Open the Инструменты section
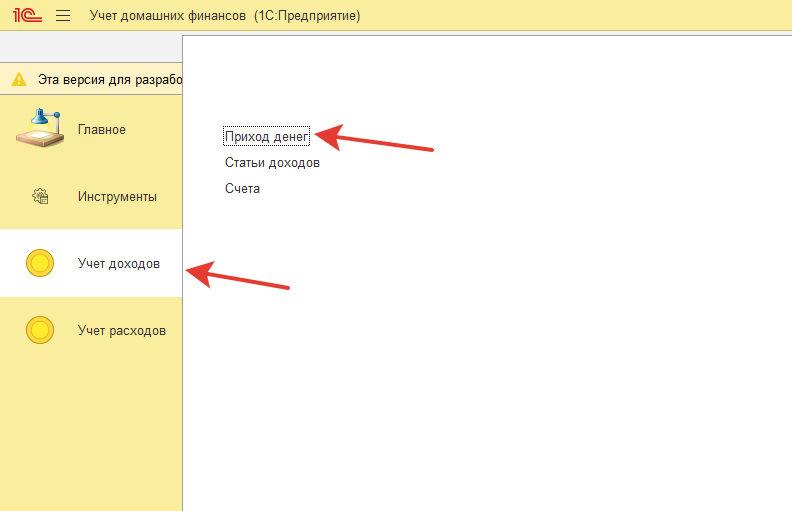 coord(91,196)
